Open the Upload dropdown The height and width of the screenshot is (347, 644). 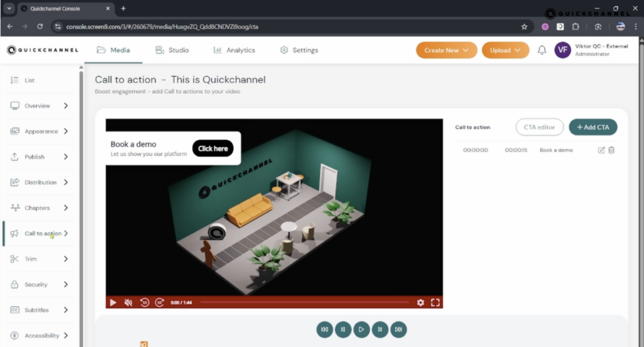click(x=505, y=50)
